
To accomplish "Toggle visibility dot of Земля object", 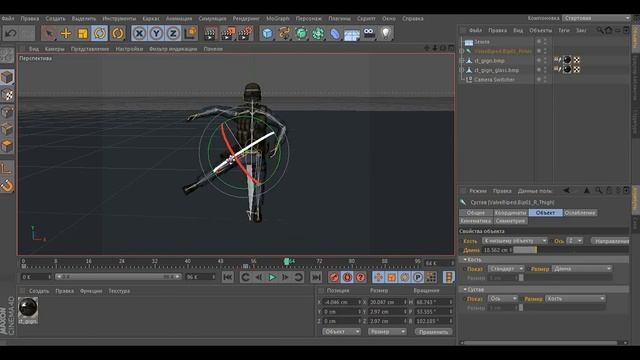I will pos(539,40).
